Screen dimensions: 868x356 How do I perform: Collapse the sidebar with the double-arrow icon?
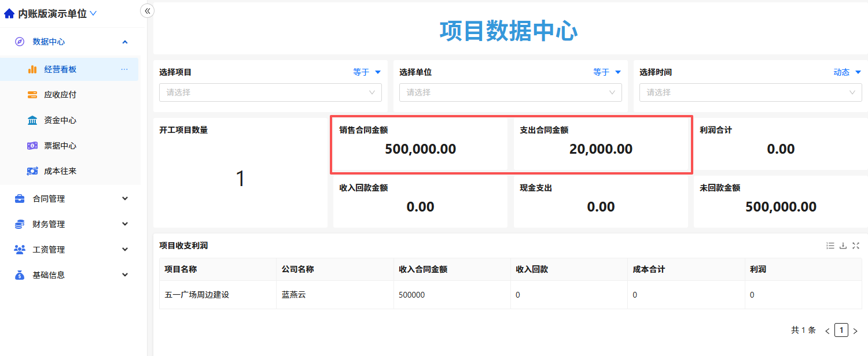(x=148, y=10)
